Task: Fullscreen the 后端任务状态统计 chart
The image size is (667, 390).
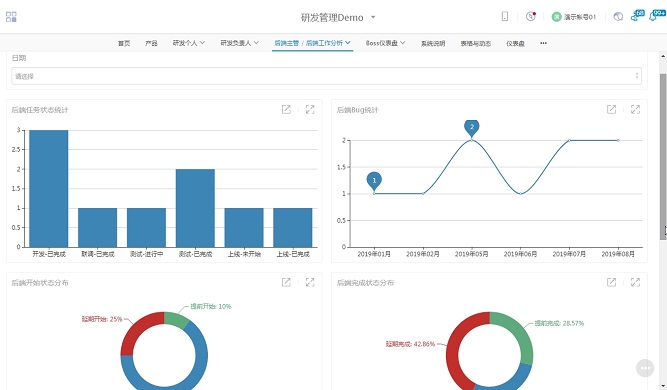Action: click(310, 109)
